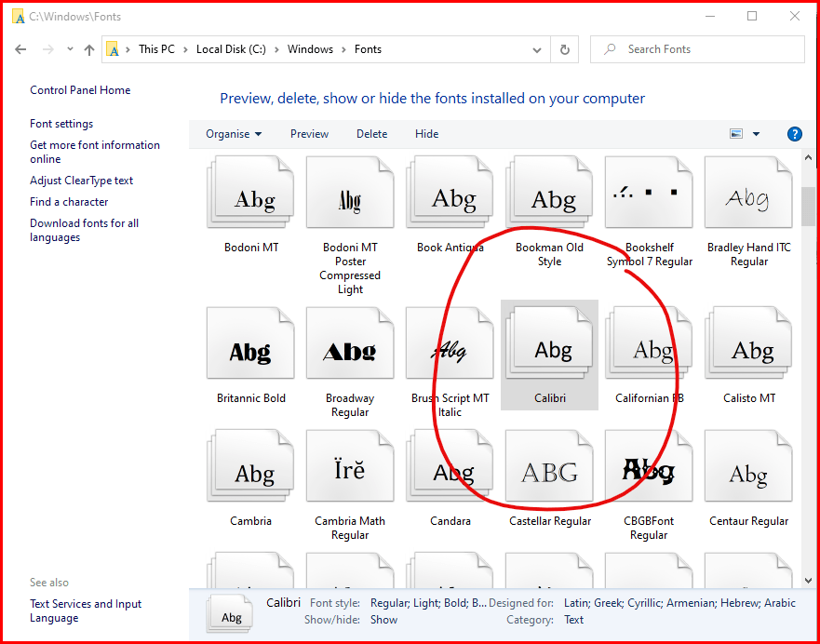The height and width of the screenshot is (644, 820).
Task: Click This PC in the breadcrumb
Action: [156, 49]
